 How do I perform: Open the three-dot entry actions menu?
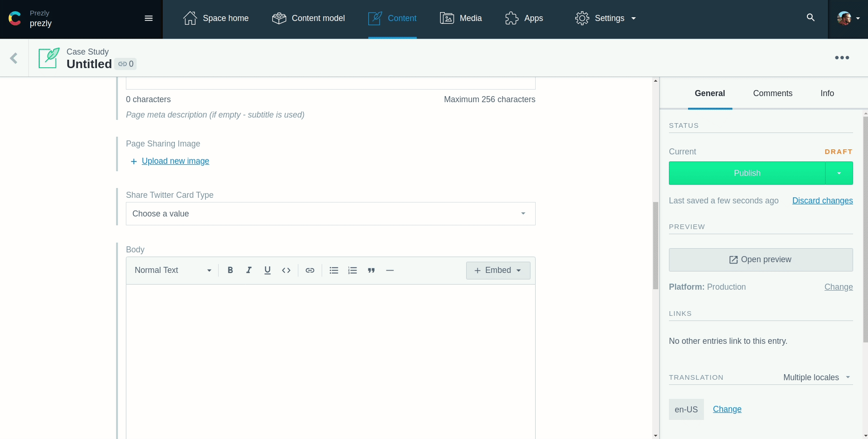[842, 58]
